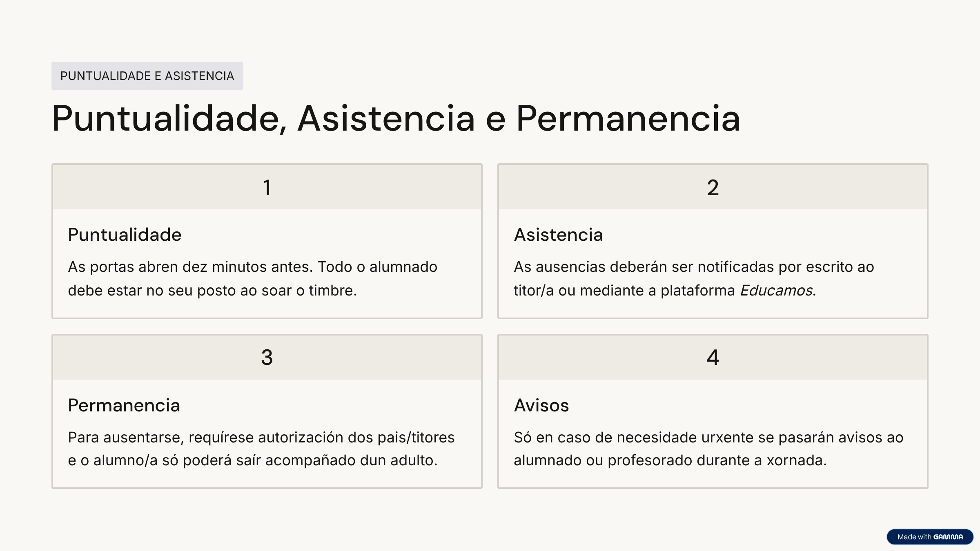Select the number 1 card header
This screenshot has height=551, width=980.
(267, 187)
